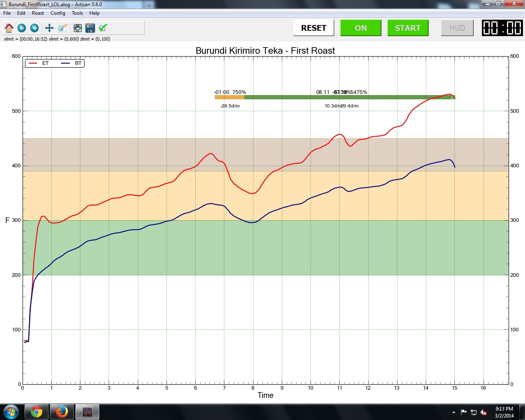
Task: Launch Firefox from the taskbar
Action: tap(62, 412)
